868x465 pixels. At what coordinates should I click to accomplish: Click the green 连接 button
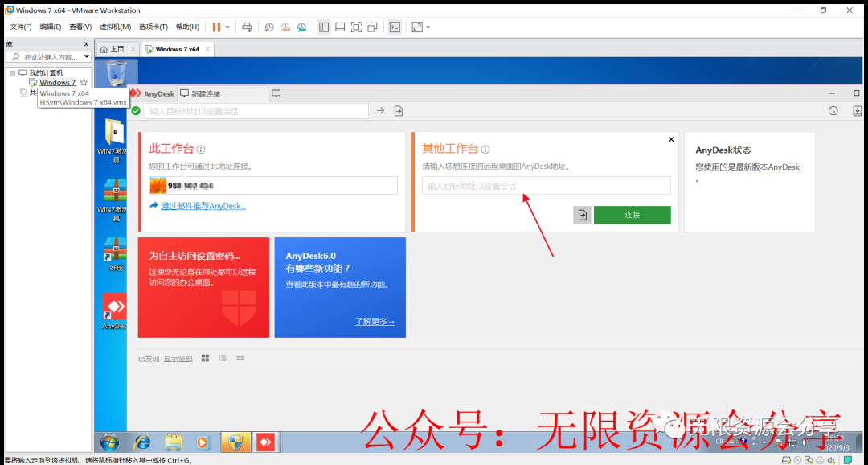coord(633,215)
